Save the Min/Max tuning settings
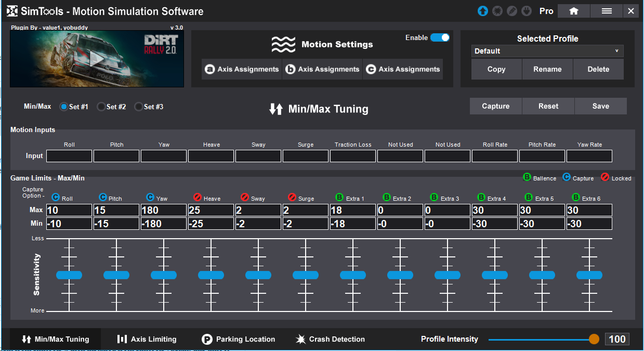Viewport: 644px width, 351px height. coord(600,106)
